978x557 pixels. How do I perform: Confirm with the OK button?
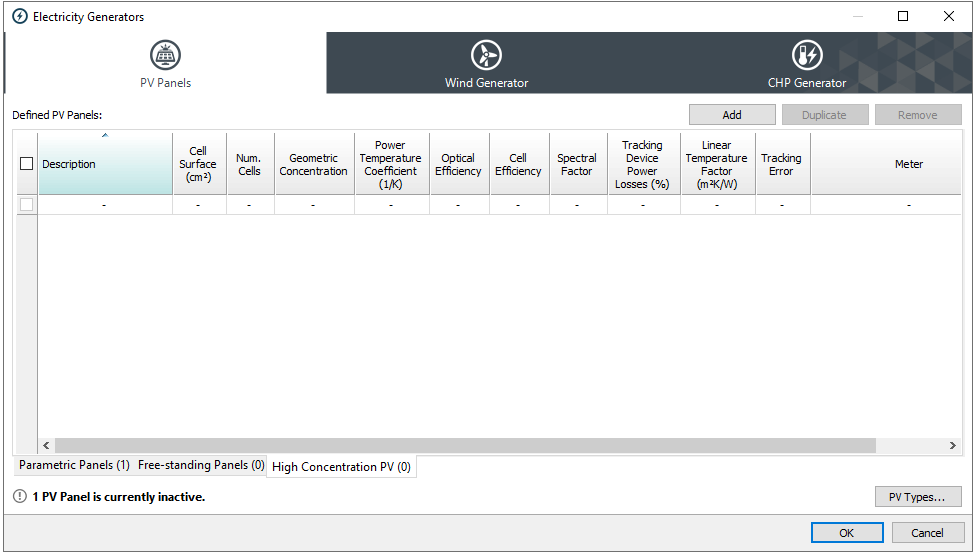tap(847, 533)
